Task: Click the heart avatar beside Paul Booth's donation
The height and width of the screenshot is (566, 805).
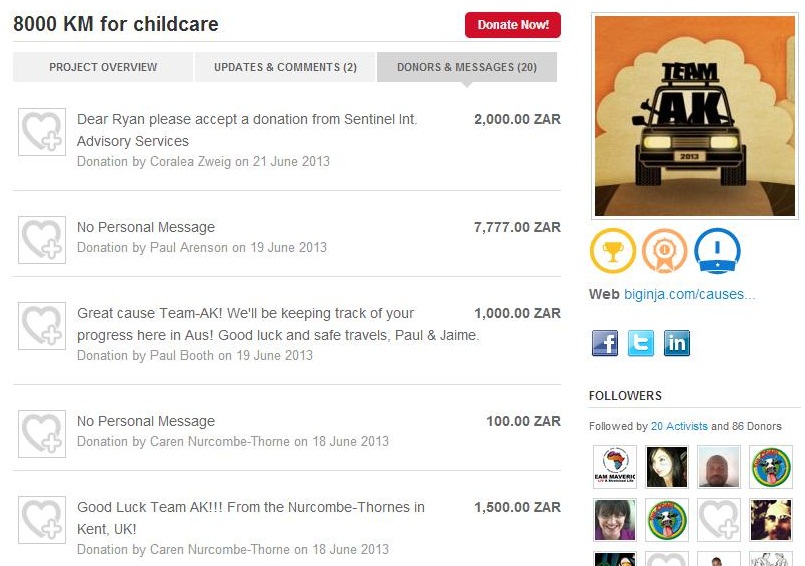Action: point(42,326)
